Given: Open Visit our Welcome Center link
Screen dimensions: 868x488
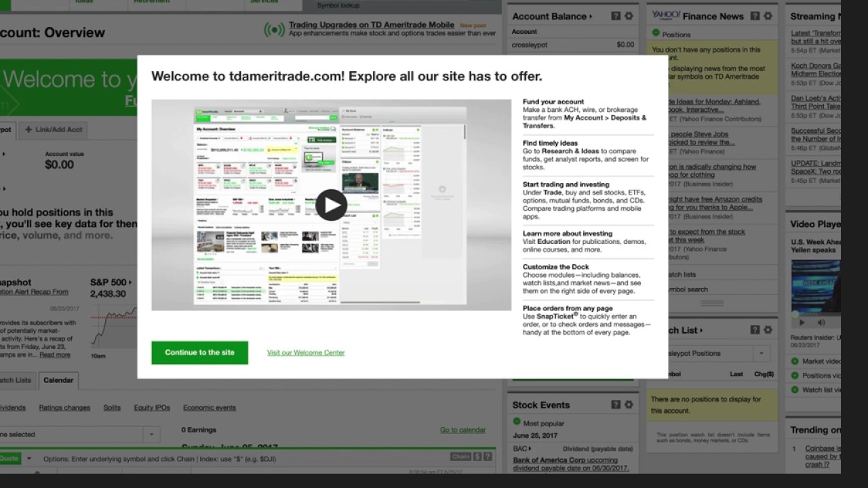Looking at the screenshot, I should 306,352.
